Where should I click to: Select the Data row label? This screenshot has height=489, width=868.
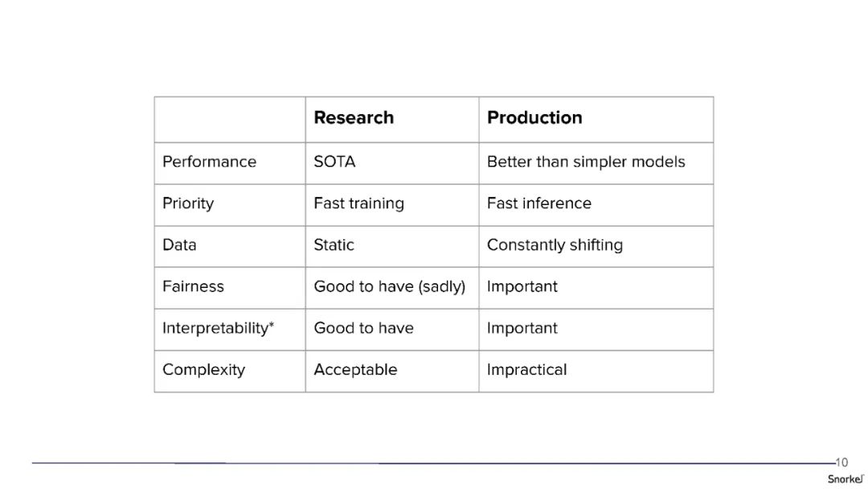click(179, 244)
